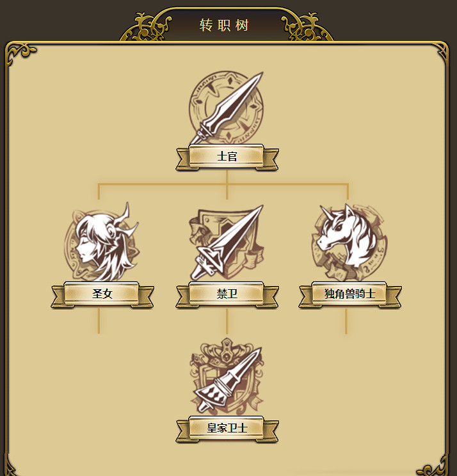Click the 士官 ribbon label
Image resolution: width=457 pixels, height=476 pixels.
tap(227, 157)
